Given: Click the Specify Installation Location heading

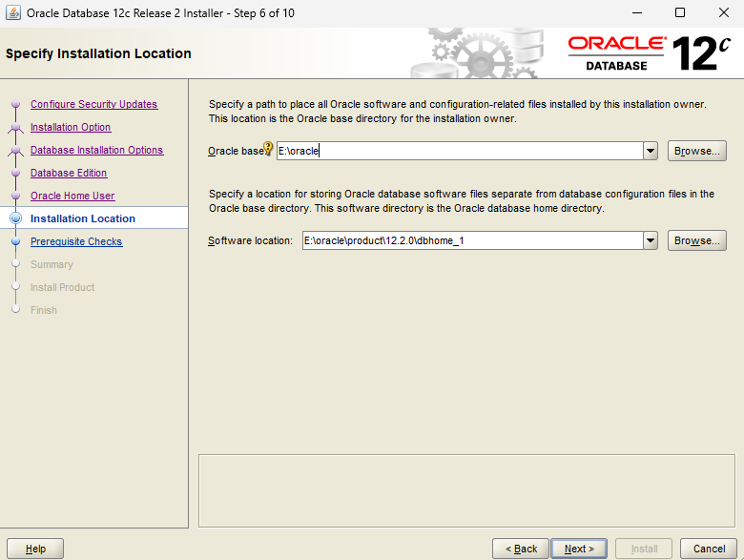Looking at the screenshot, I should point(98,53).
